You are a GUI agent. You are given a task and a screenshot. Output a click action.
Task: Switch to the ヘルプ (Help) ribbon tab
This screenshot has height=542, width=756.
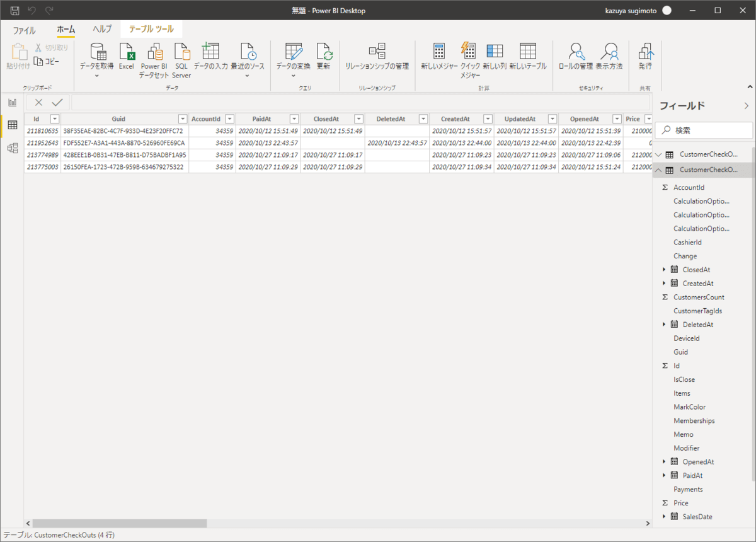click(101, 30)
